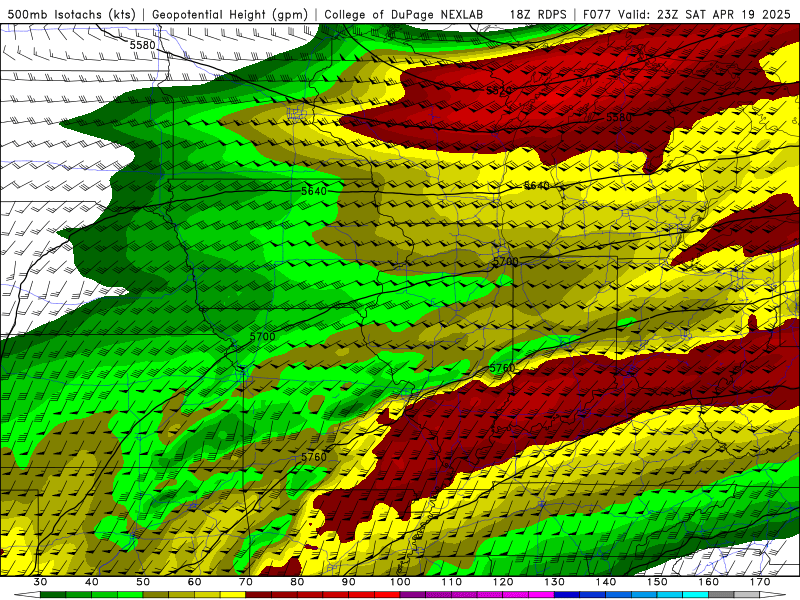
Task: Click the 5520 height contour label
Action: pos(498,91)
